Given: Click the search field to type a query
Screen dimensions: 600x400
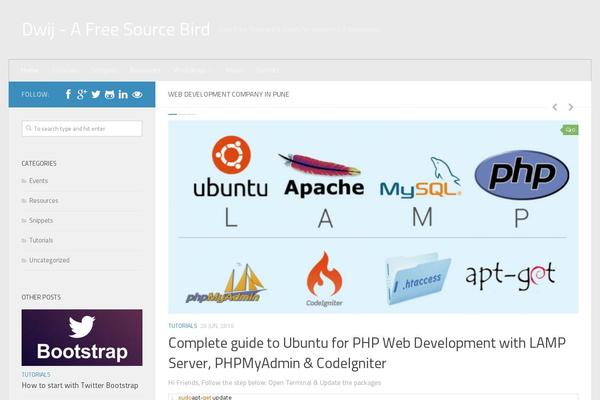Looking at the screenshot, I should 82,129.
